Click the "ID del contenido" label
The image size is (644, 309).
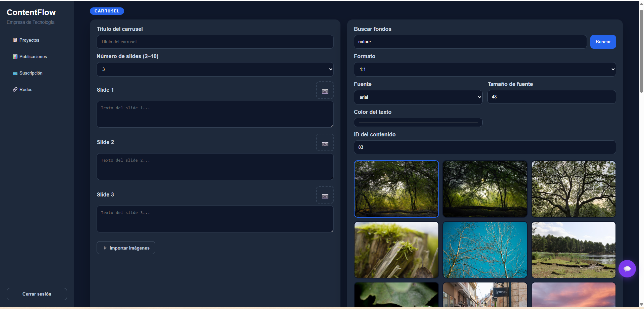(x=375, y=134)
